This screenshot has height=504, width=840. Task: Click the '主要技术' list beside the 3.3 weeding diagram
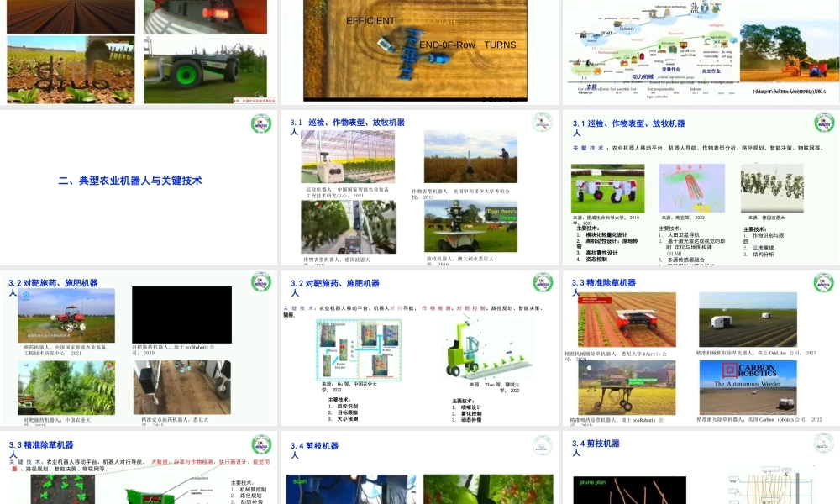pyautogui.click(x=249, y=492)
